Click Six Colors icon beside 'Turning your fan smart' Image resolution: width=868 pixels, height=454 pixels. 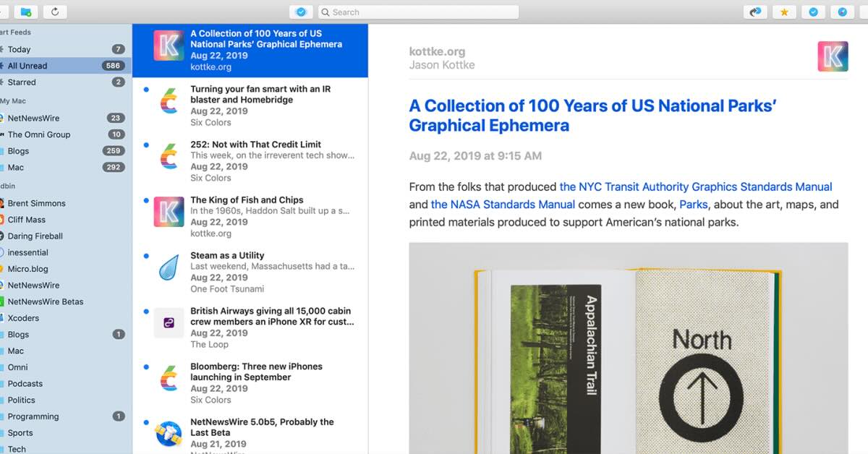coord(169,101)
